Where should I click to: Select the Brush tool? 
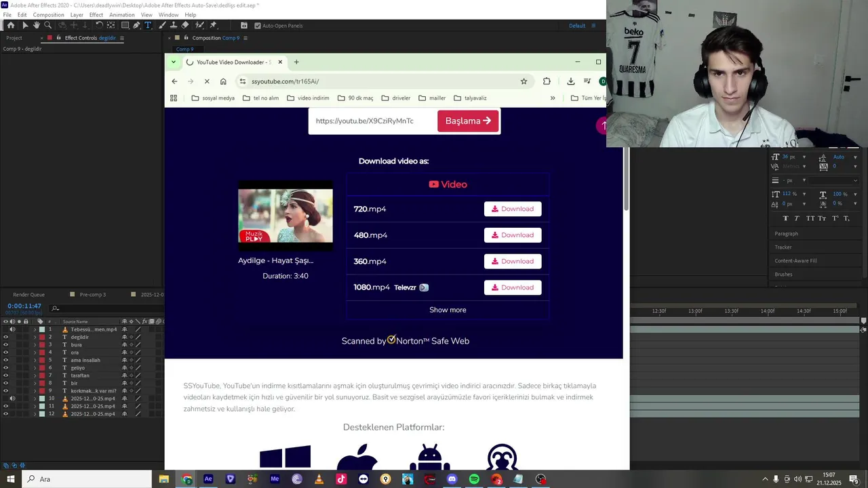tap(163, 25)
